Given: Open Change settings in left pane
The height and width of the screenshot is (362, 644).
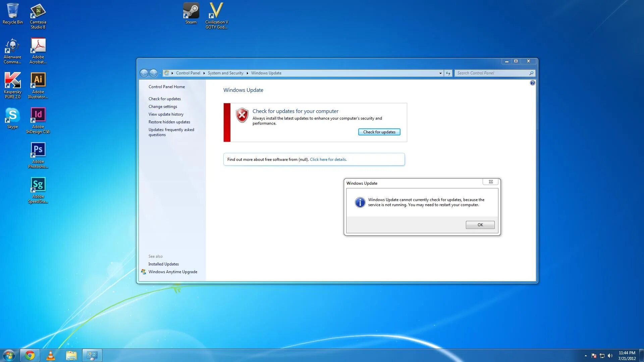Looking at the screenshot, I should point(163,107).
